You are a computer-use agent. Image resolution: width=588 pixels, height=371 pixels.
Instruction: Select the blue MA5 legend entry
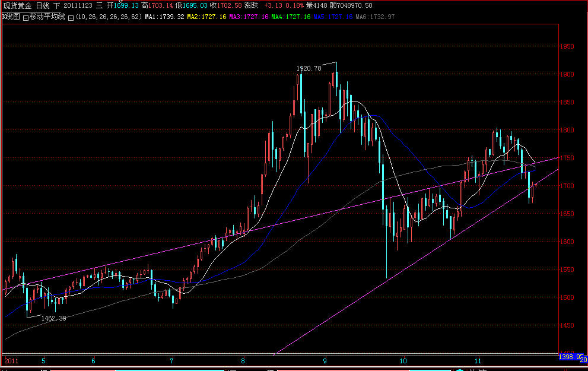(x=333, y=17)
